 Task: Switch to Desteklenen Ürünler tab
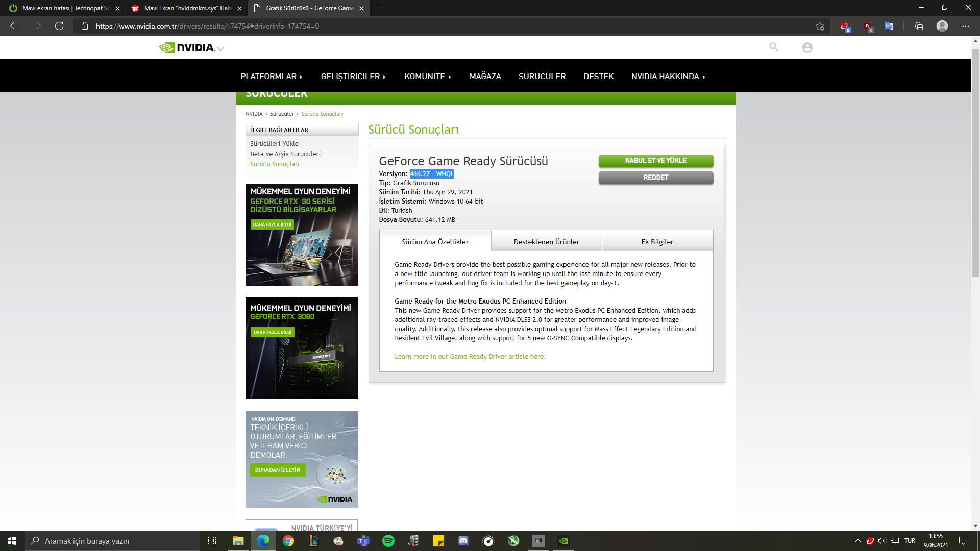546,242
